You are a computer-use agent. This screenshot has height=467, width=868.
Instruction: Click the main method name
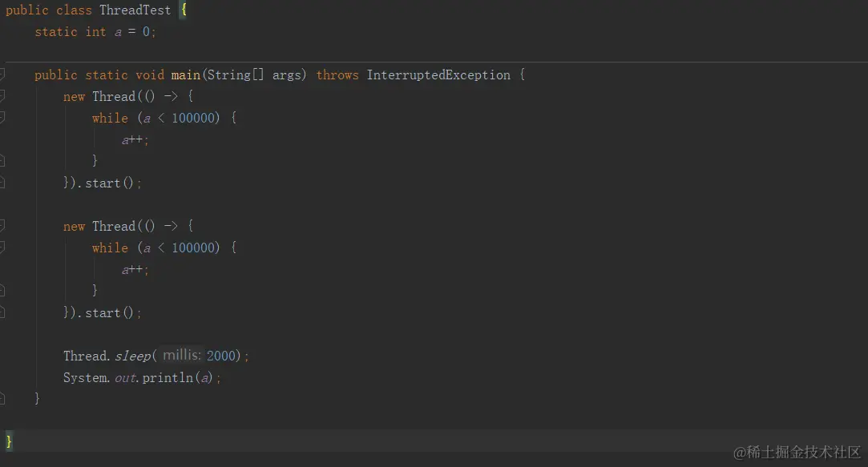(x=185, y=74)
